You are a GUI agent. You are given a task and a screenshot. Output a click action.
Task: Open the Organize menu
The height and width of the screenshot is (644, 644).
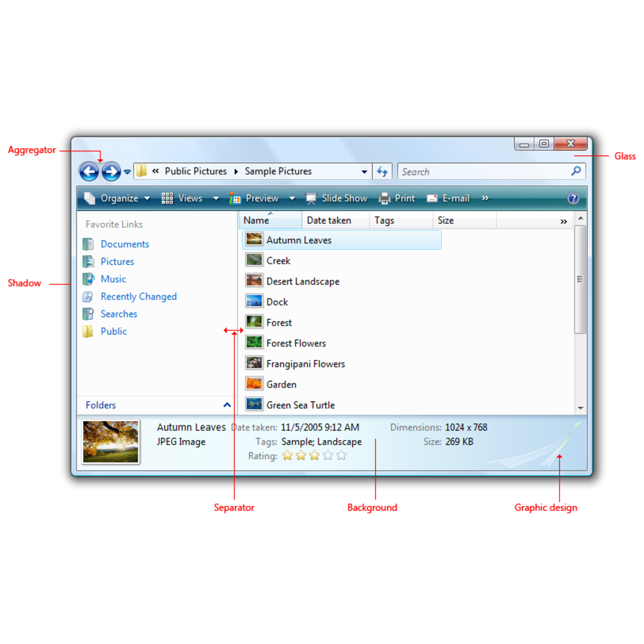(119, 198)
